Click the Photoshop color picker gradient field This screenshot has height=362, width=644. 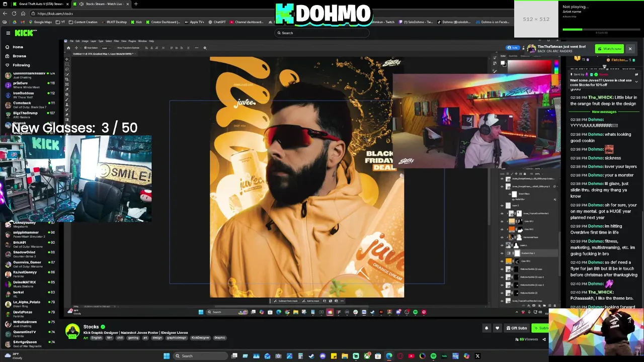[x=529, y=66]
